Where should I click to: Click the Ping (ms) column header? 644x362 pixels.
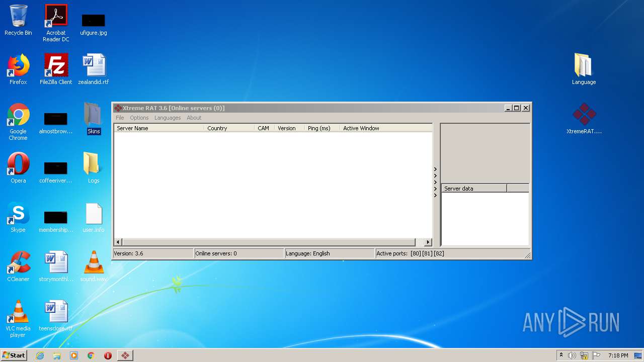point(322,128)
